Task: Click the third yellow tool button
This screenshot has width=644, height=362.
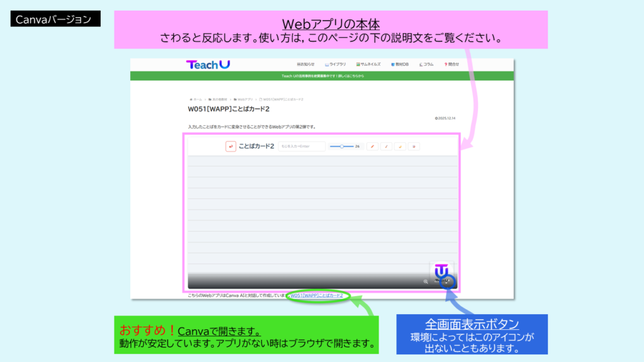Action: 400,146
